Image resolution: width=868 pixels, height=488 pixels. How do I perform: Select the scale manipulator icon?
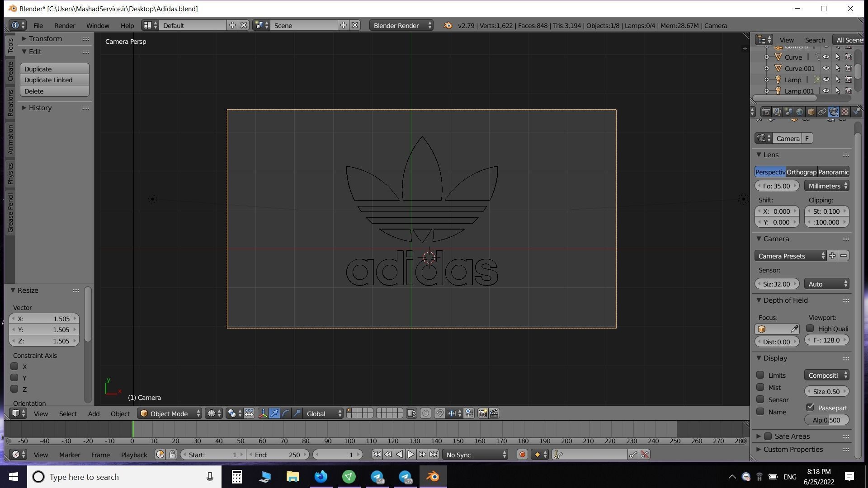(297, 413)
